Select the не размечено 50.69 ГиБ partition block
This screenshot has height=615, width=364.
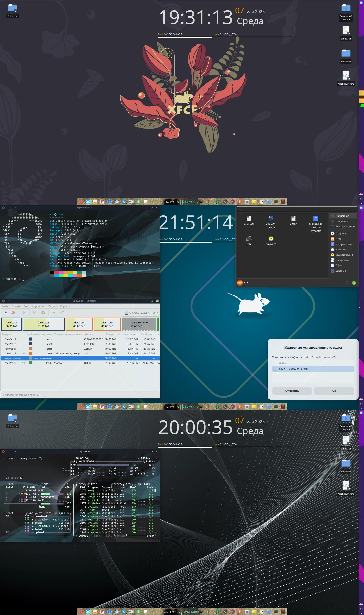click(x=139, y=324)
